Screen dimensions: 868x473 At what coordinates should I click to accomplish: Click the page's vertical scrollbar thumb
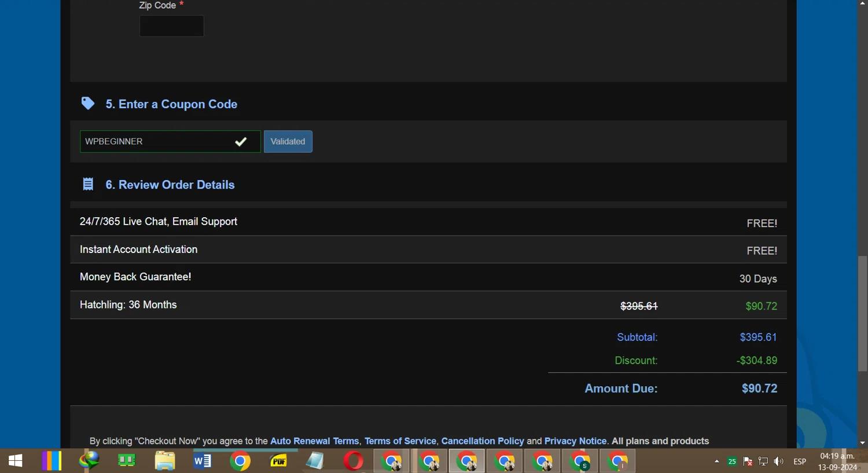coord(862,313)
